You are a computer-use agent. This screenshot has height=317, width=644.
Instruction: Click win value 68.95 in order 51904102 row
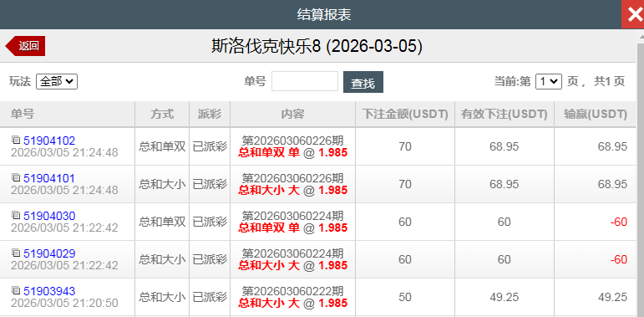612,146
